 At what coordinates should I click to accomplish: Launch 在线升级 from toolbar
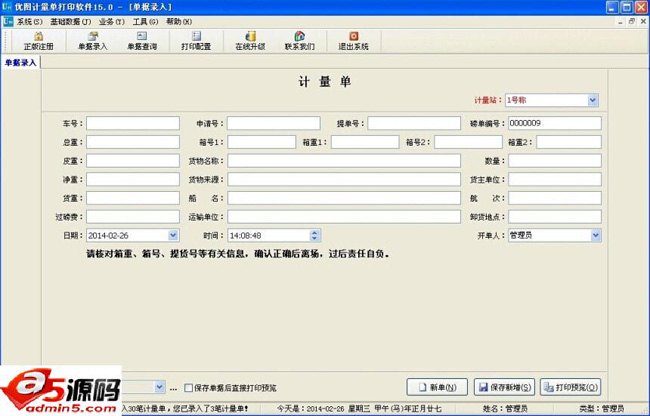[x=250, y=41]
